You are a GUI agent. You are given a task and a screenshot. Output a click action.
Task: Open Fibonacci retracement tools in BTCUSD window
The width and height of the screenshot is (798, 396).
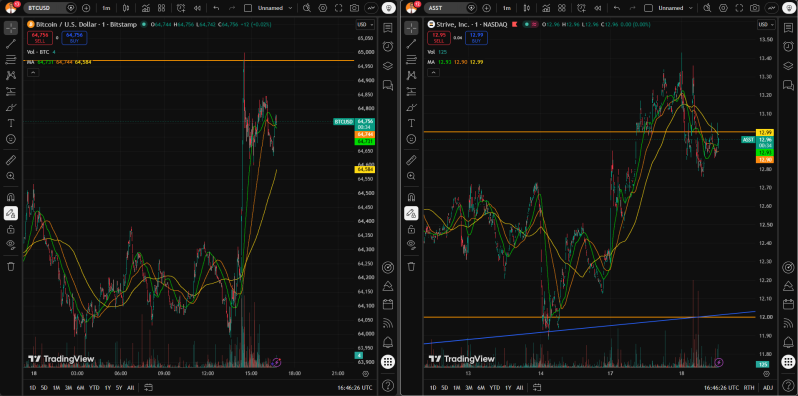pyautogui.click(x=11, y=60)
